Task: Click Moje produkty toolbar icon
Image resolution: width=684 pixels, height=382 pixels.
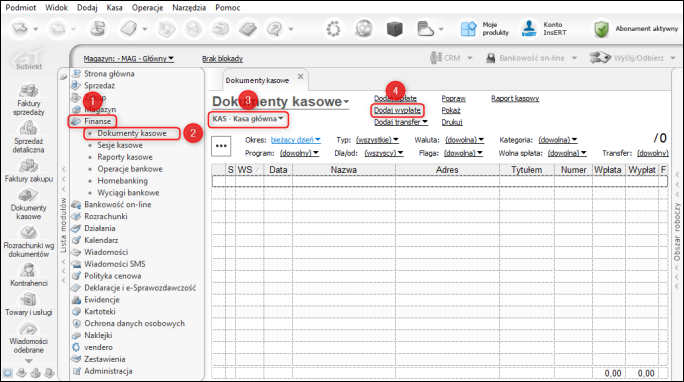Action: 469,29
